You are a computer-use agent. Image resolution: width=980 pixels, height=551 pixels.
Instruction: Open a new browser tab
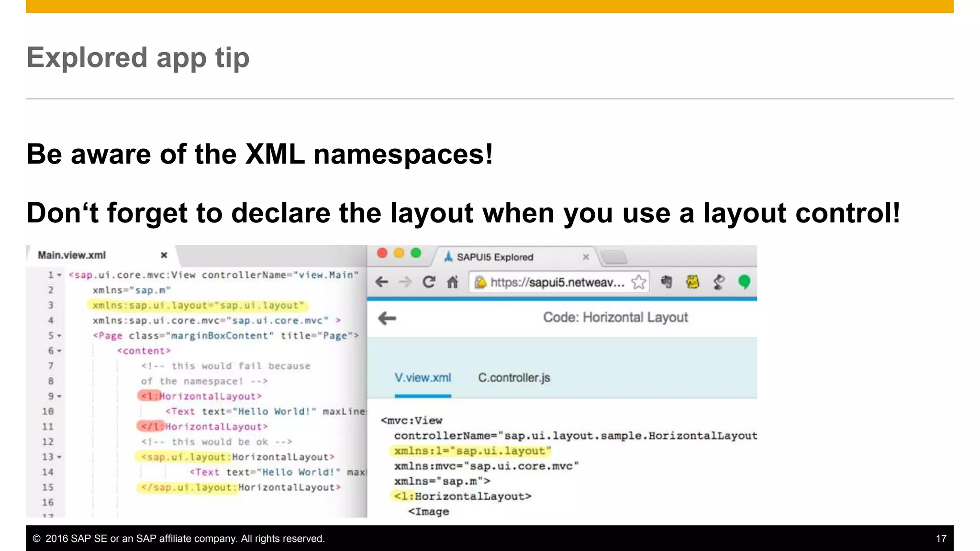click(x=614, y=257)
